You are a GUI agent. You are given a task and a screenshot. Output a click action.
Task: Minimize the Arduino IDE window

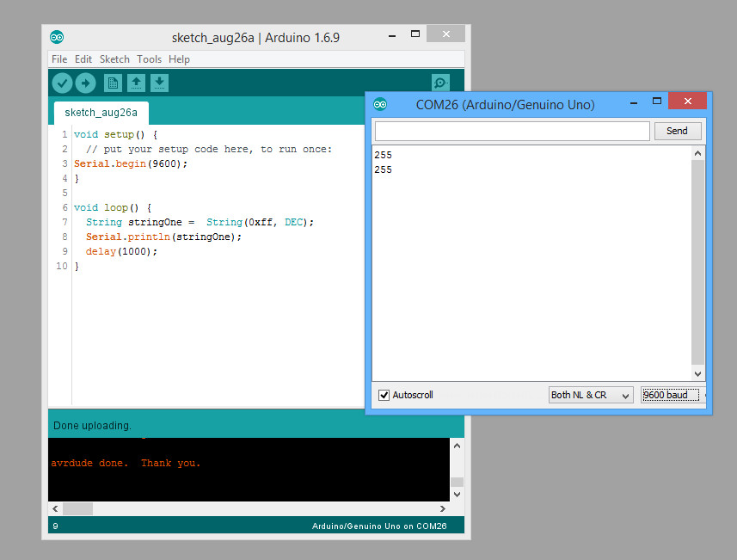pyautogui.click(x=392, y=35)
